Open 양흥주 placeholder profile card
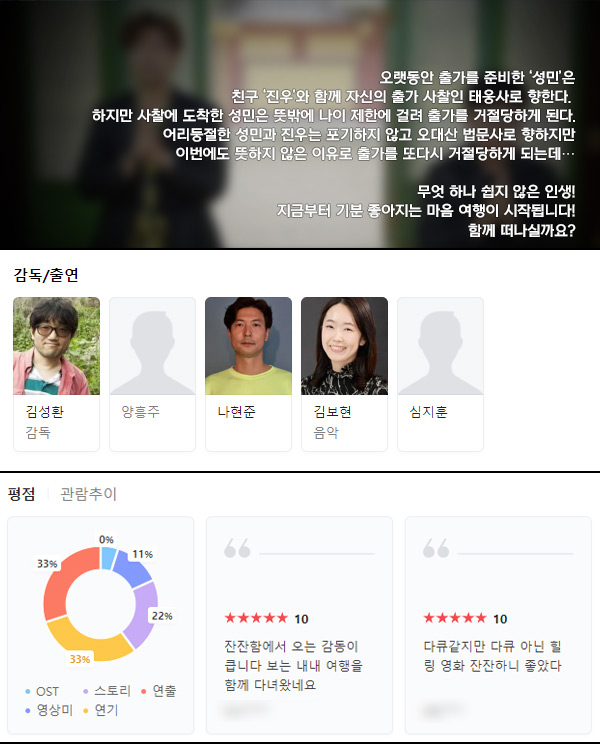The height and width of the screenshot is (744, 600). coord(152,374)
